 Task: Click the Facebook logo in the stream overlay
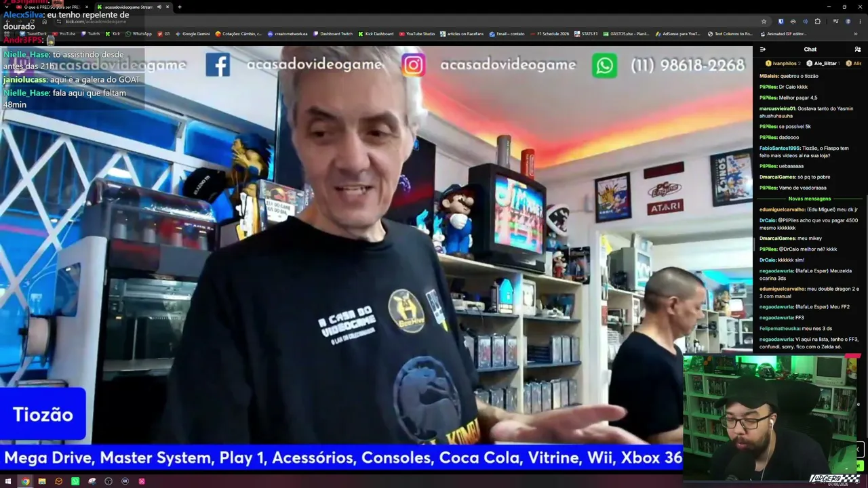[x=218, y=65]
